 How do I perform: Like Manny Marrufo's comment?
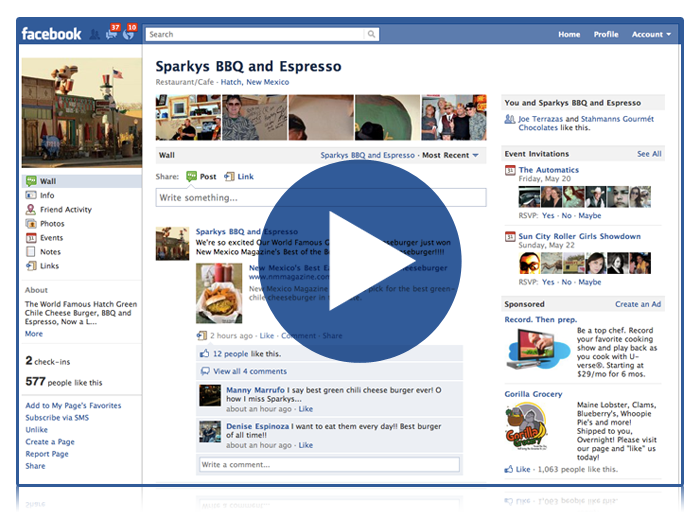click(306, 409)
